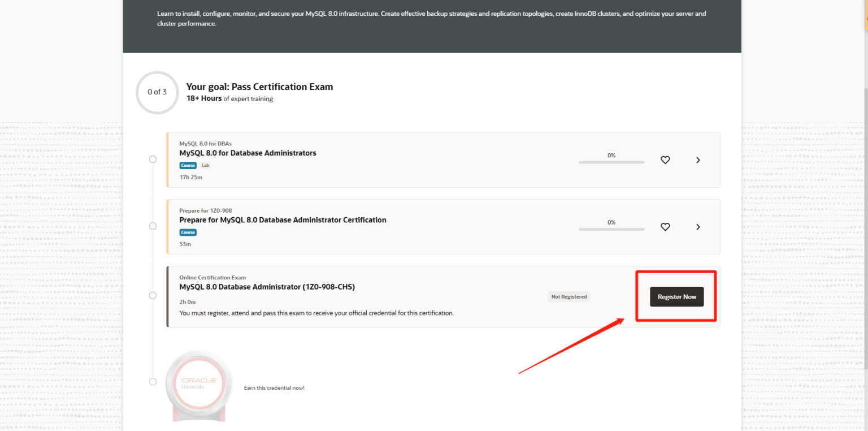Click the 0% progress bar of the first course
Viewport: 868px width, 431px height.
point(611,162)
